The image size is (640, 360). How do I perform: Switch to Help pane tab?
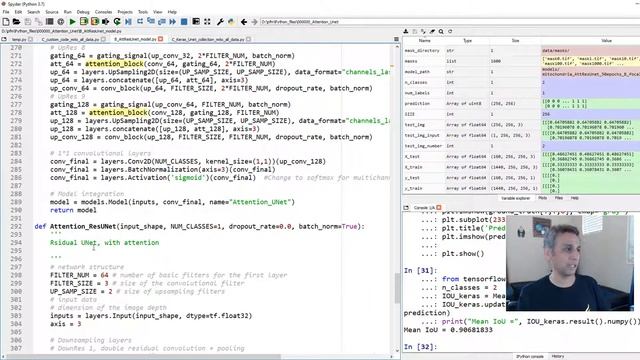point(575,198)
